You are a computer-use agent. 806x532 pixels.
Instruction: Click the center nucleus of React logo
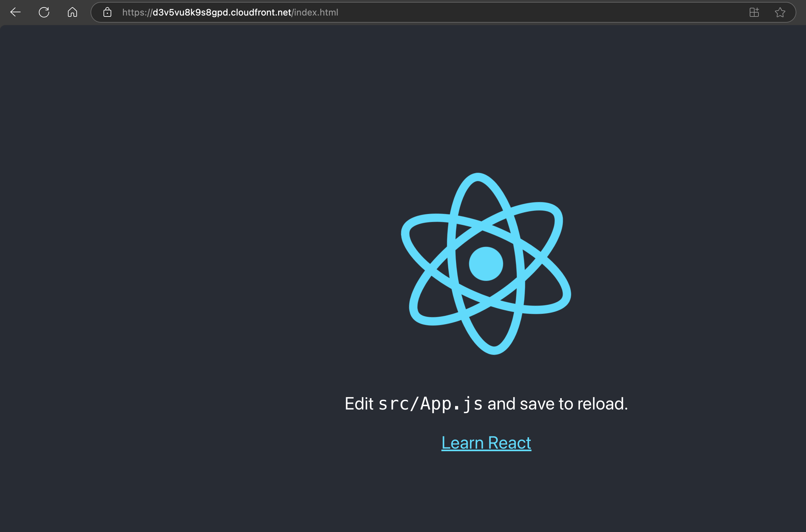point(486,264)
